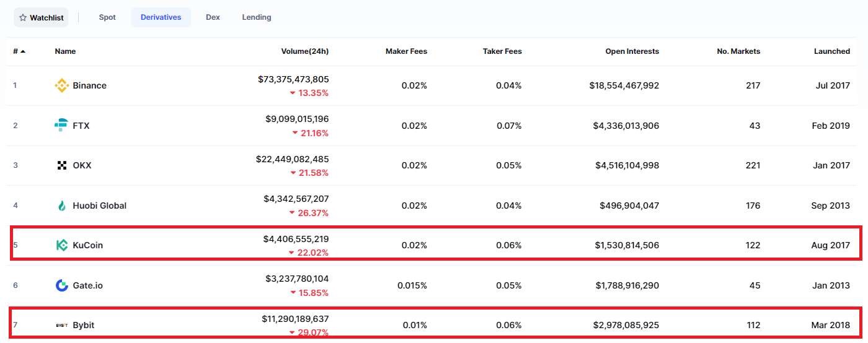Click FTX launch date Feb 2019
This screenshot has height=343, width=868.
[831, 126]
